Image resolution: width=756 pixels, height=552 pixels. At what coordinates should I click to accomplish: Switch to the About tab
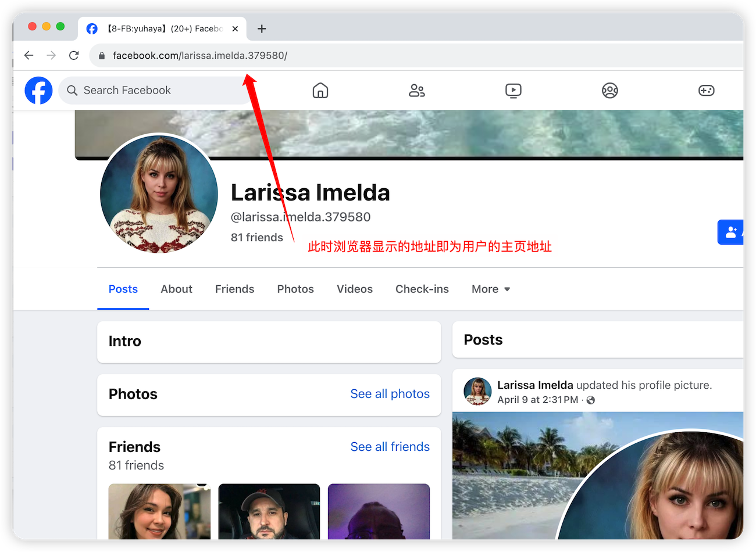coord(176,289)
